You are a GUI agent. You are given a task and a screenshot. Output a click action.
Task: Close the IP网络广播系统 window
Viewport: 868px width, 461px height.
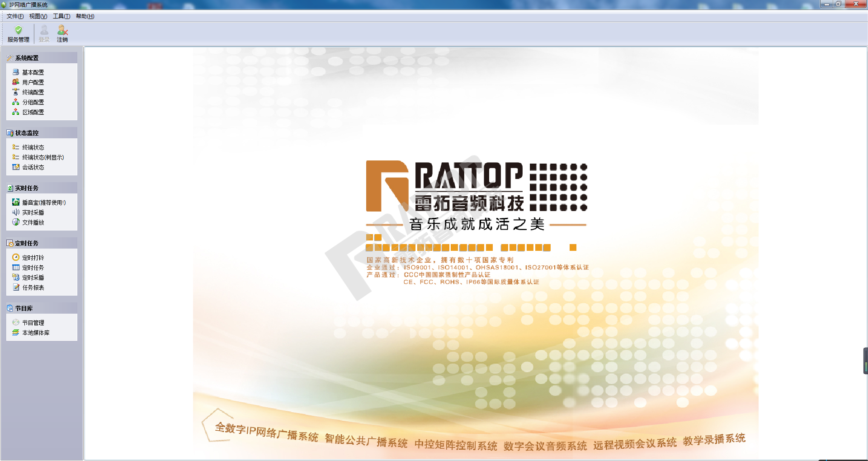(x=855, y=4)
